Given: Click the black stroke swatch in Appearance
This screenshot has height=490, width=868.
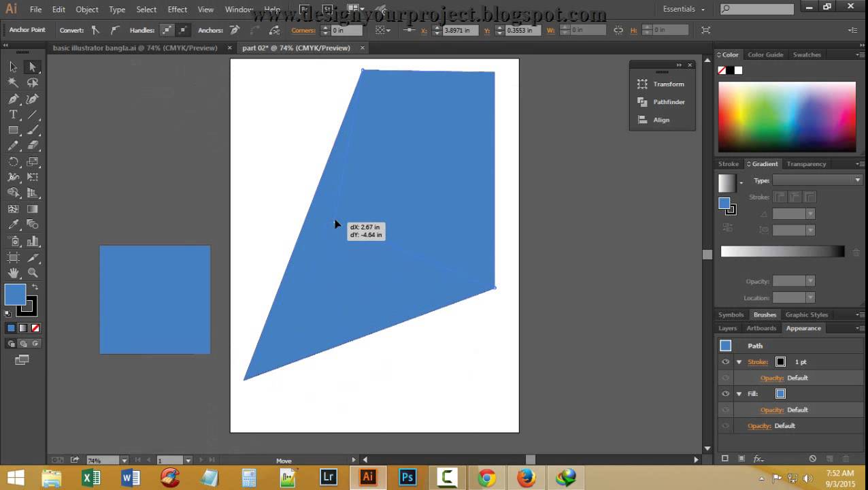Looking at the screenshot, I should [780, 362].
